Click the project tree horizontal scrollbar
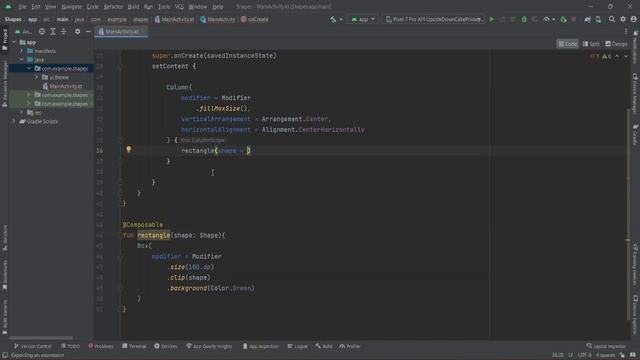Viewport: 640px width, 360px height. coord(41,338)
